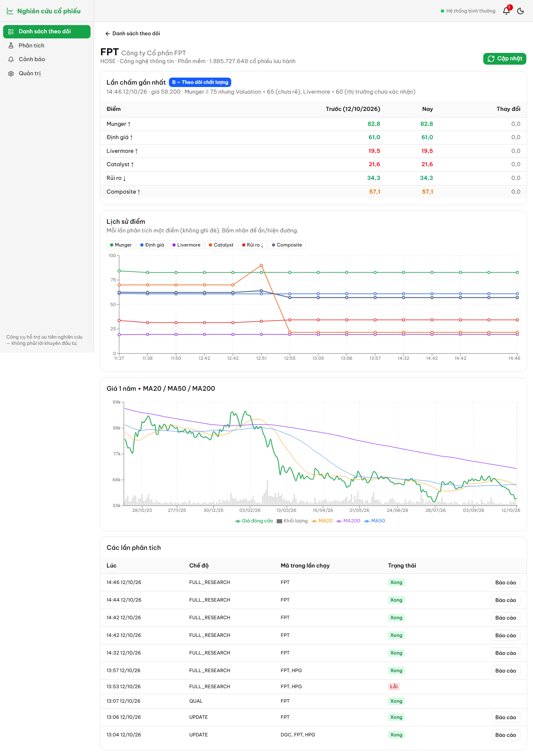Go to Cảnh báo in the sidebar

[x=47, y=59]
